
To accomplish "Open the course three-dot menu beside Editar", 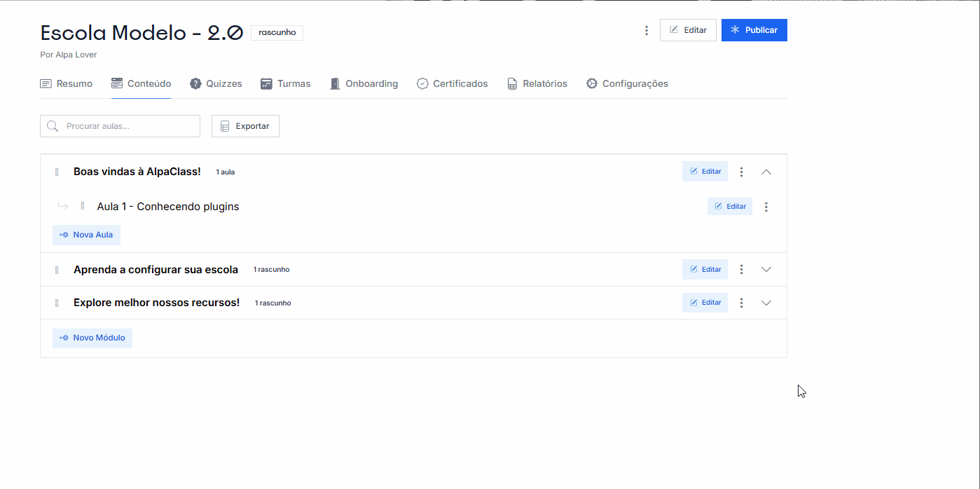I will pyautogui.click(x=647, y=31).
